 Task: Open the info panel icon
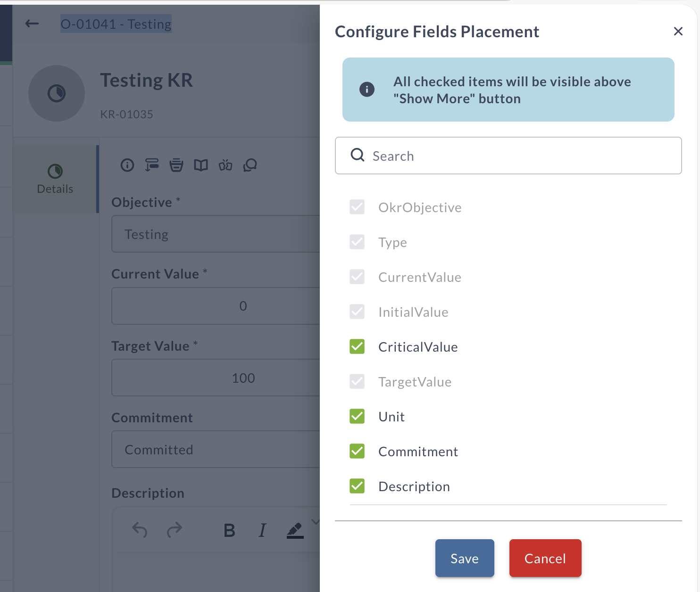click(x=127, y=165)
